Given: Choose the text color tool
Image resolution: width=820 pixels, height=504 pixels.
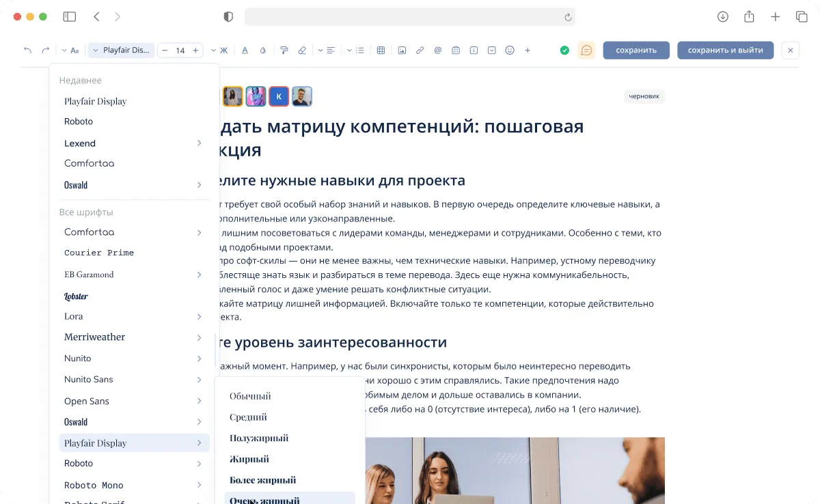Looking at the screenshot, I should coord(244,50).
